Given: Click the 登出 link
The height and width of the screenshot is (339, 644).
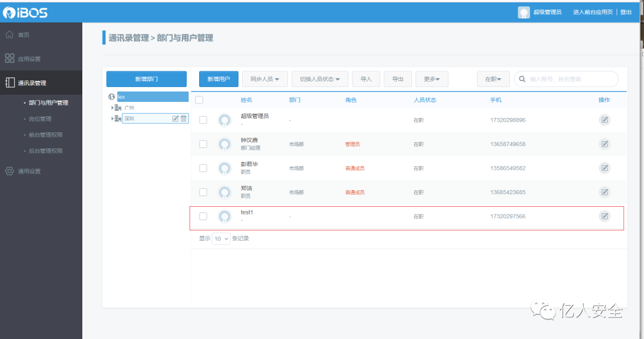Looking at the screenshot, I should pos(626,13).
